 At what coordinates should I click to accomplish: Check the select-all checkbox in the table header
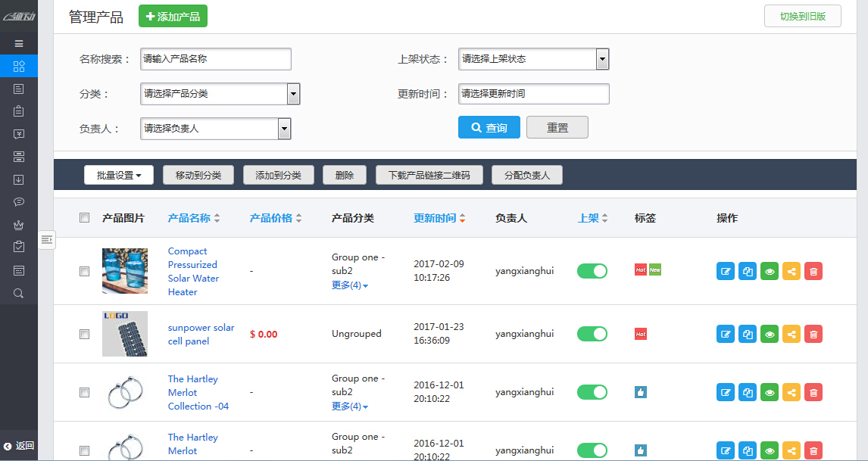pyautogui.click(x=84, y=217)
